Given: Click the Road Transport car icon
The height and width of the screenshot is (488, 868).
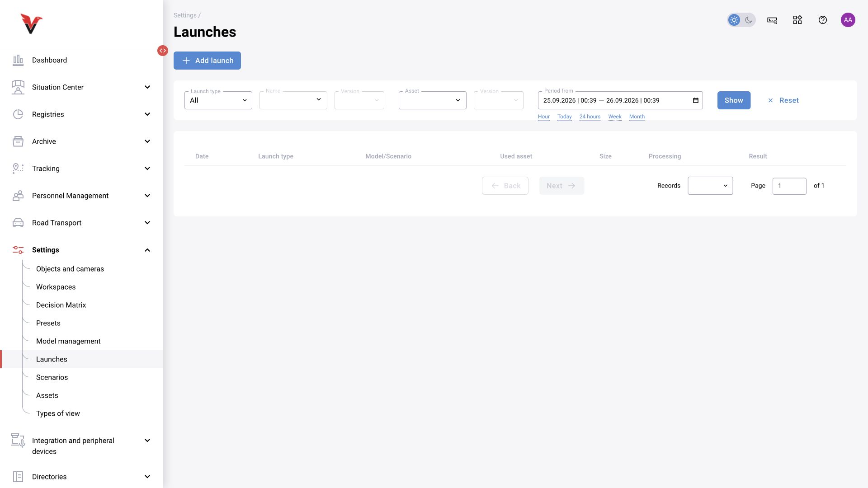Looking at the screenshot, I should (18, 223).
